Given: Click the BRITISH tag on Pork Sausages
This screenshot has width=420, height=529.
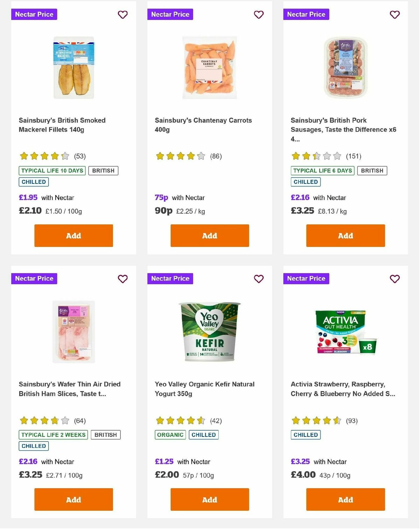Looking at the screenshot, I should pyautogui.click(x=372, y=170).
